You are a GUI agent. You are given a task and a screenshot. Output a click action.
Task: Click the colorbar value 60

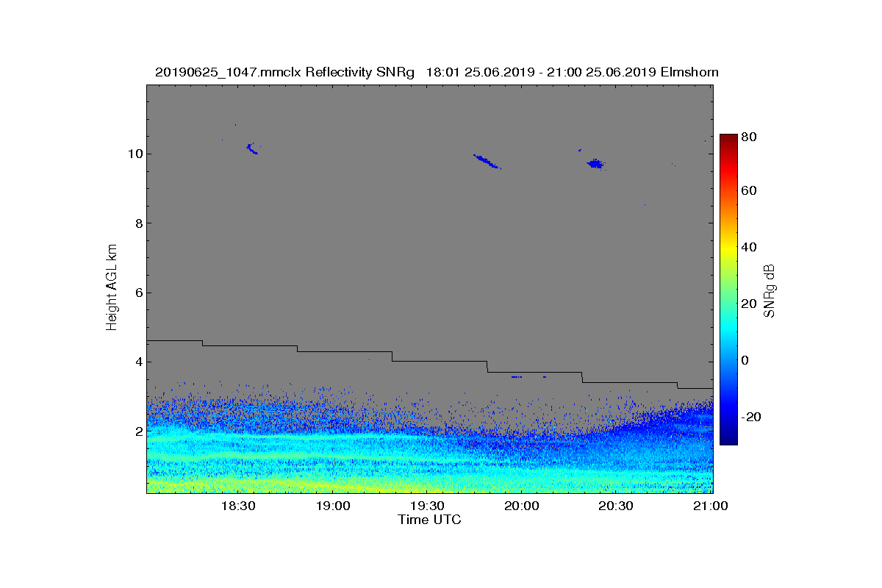tap(750, 190)
